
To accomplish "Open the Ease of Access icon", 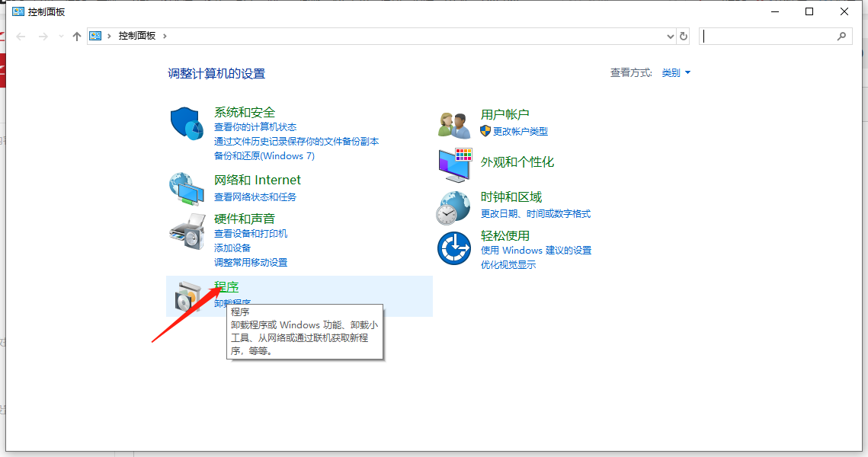I will pyautogui.click(x=454, y=248).
